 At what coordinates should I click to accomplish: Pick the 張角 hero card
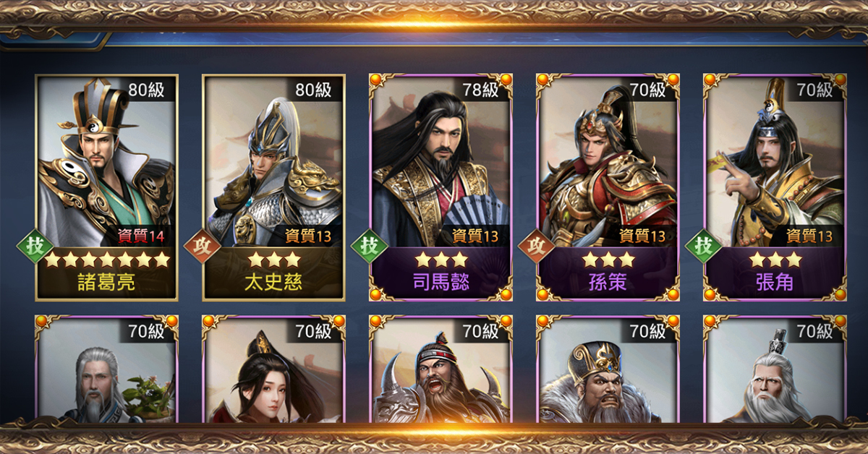pyautogui.click(x=775, y=187)
